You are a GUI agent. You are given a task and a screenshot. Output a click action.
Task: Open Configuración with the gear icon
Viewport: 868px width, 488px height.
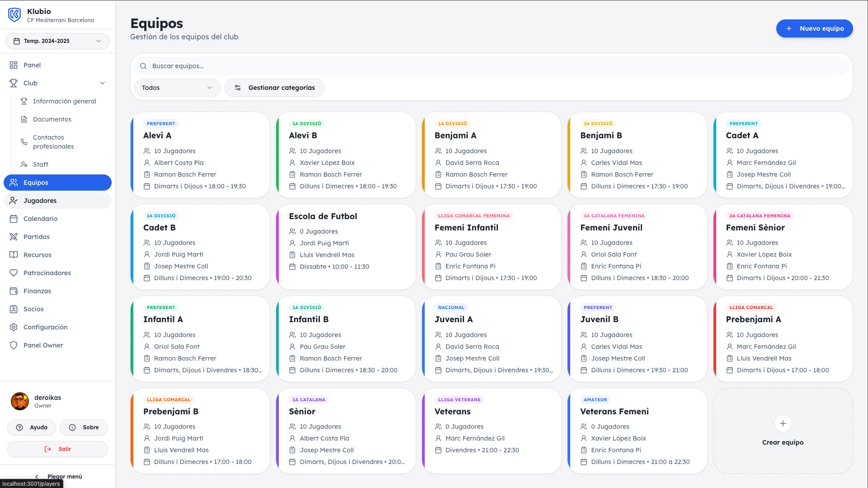[x=44, y=327]
